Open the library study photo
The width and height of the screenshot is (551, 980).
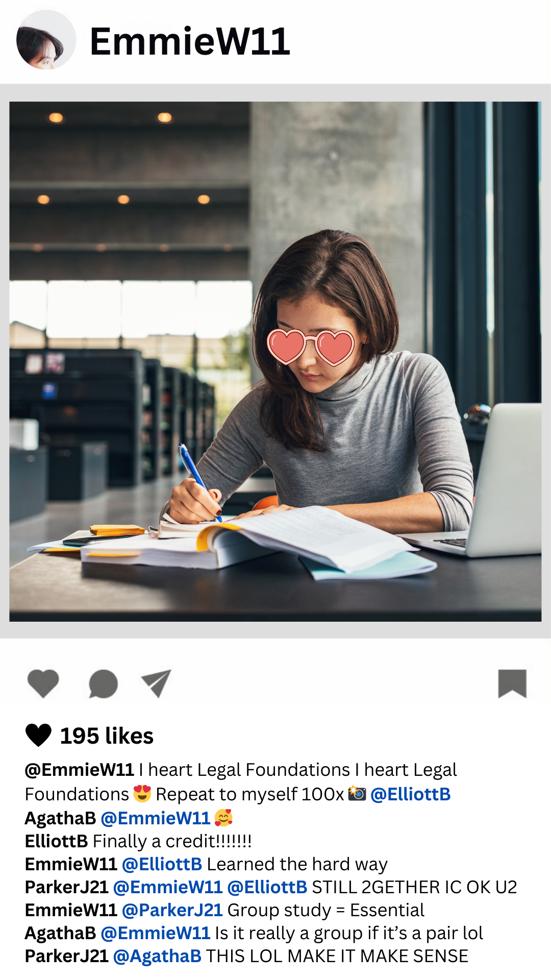[275, 361]
